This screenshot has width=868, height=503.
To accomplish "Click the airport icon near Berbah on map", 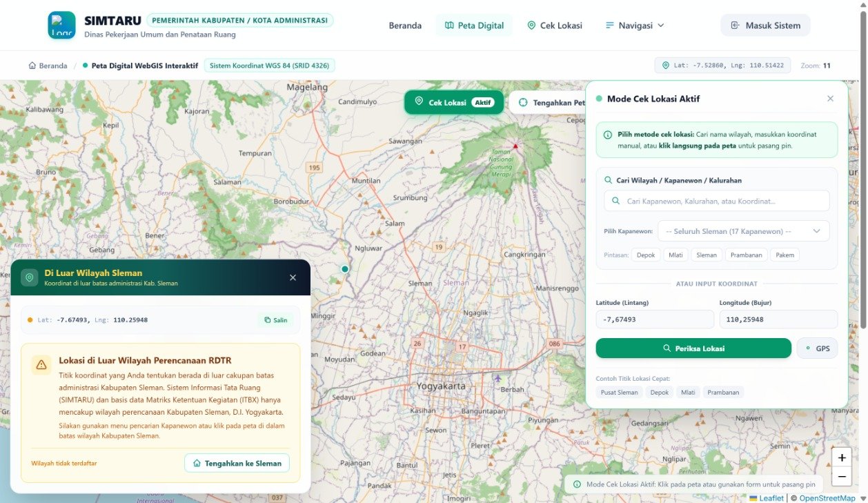I will click(498, 378).
